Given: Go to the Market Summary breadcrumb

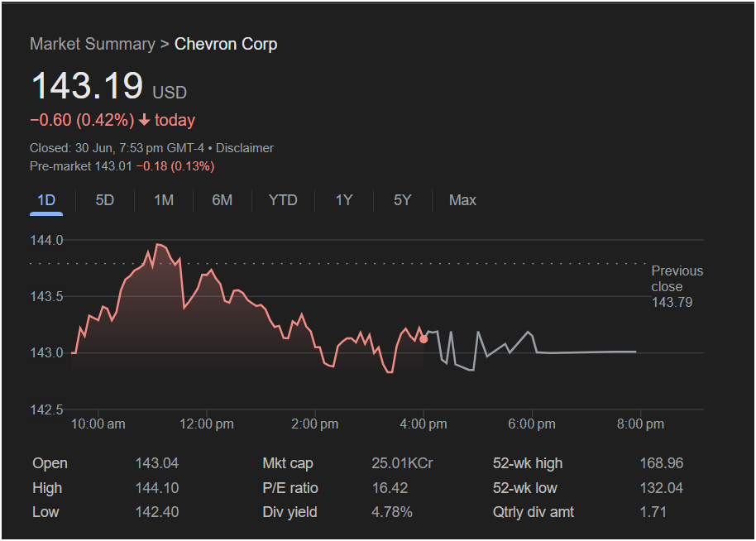Looking at the screenshot, I should coord(93,44).
